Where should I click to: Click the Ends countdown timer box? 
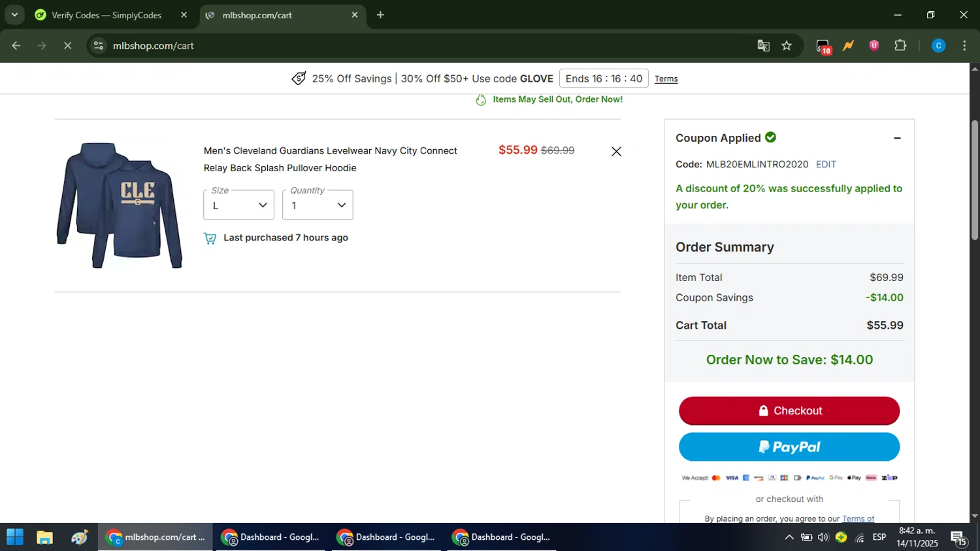point(604,78)
